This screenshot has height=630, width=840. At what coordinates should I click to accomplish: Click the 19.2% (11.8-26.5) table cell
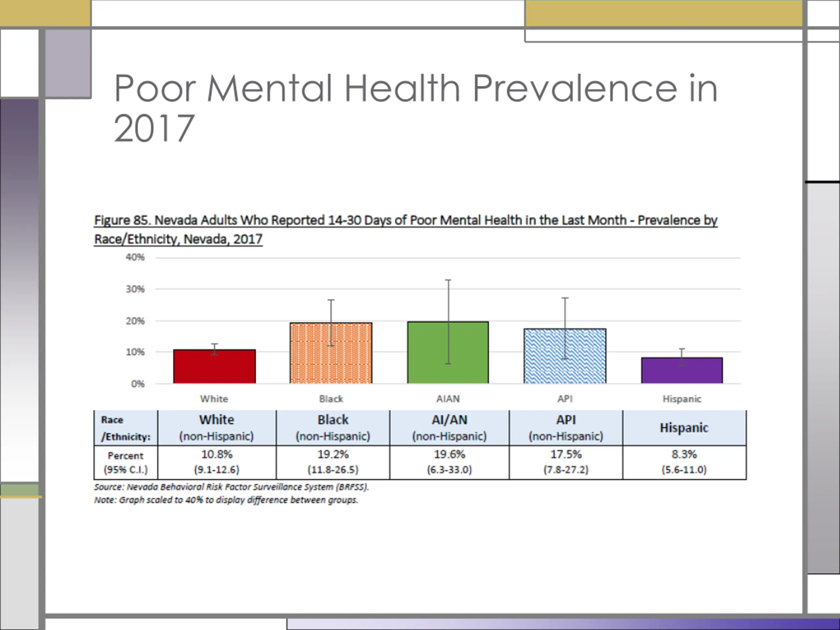[x=333, y=463]
